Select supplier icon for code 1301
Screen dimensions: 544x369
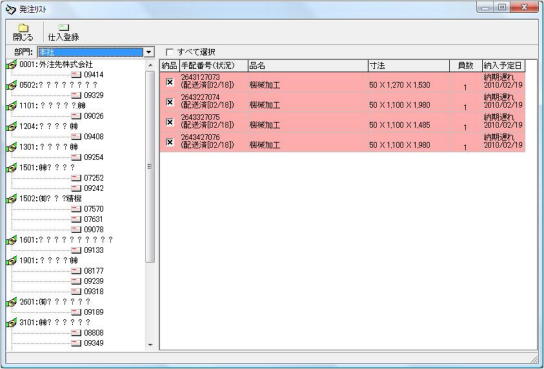click(11, 147)
